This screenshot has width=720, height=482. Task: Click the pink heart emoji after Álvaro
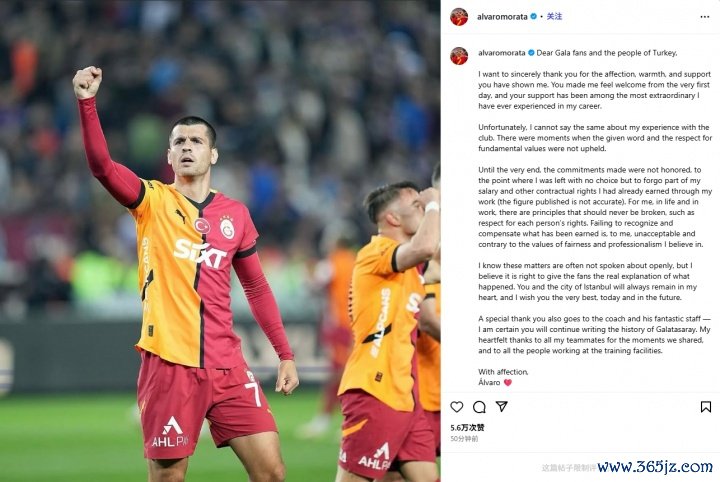(x=507, y=382)
